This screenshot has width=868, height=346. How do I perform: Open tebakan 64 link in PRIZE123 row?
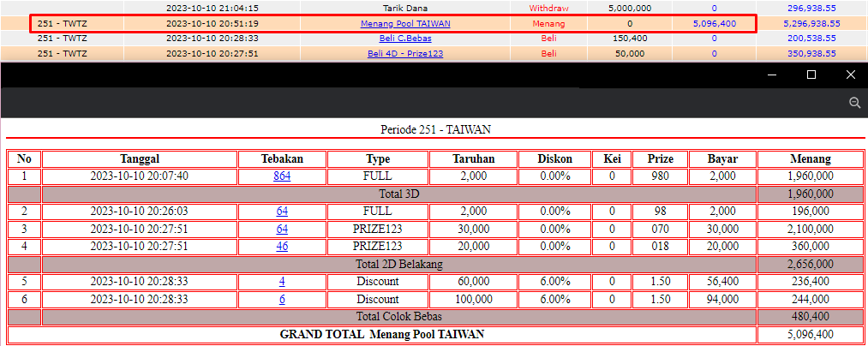(x=282, y=230)
